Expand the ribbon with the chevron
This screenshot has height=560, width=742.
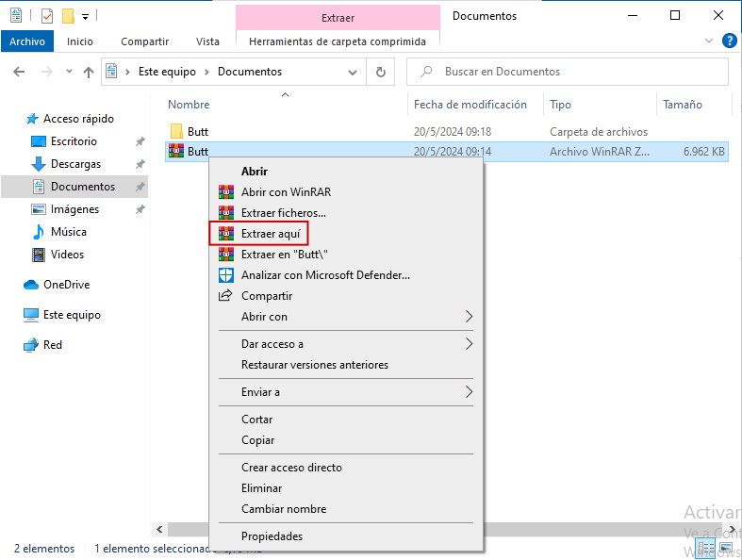(x=710, y=41)
